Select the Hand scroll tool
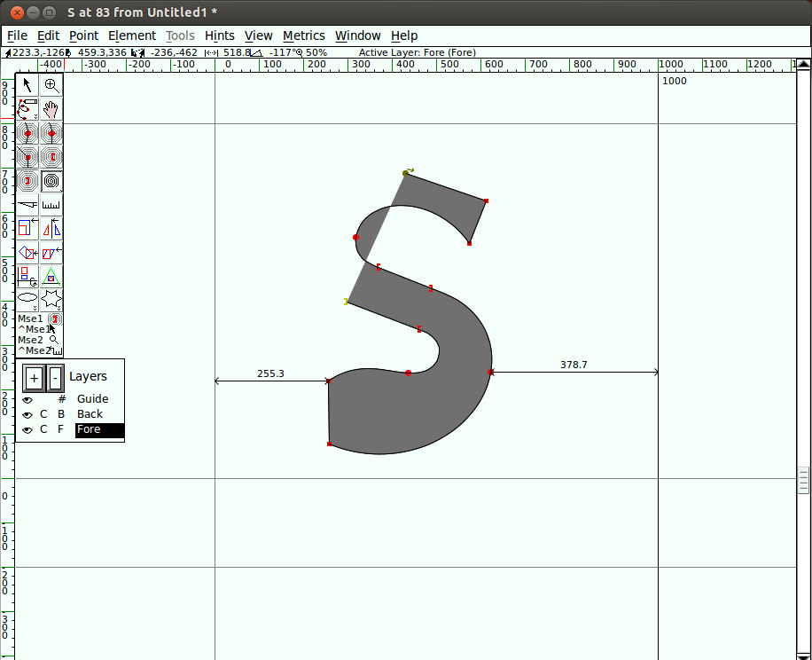Image resolution: width=812 pixels, height=660 pixels. pyautogui.click(x=51, y=109)
